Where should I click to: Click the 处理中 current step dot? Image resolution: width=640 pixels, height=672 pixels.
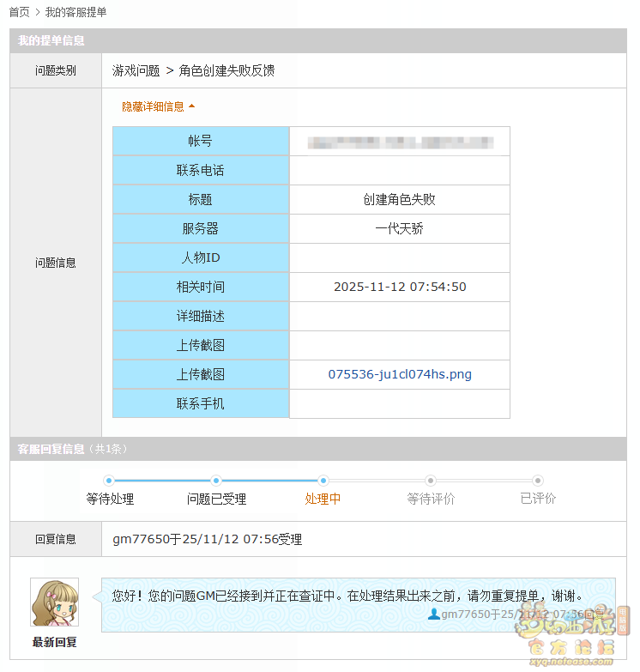323,481
